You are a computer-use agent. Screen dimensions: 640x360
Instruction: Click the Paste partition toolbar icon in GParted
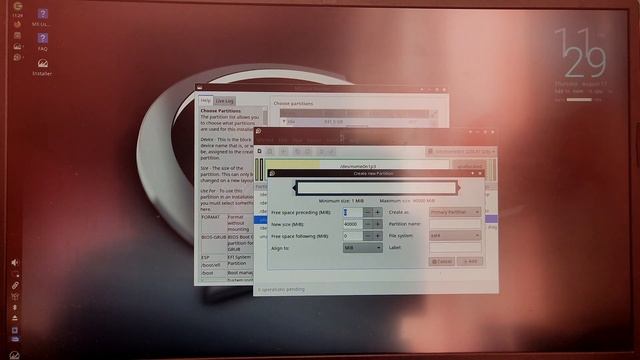pyautogui.click(x=308, y=151)
